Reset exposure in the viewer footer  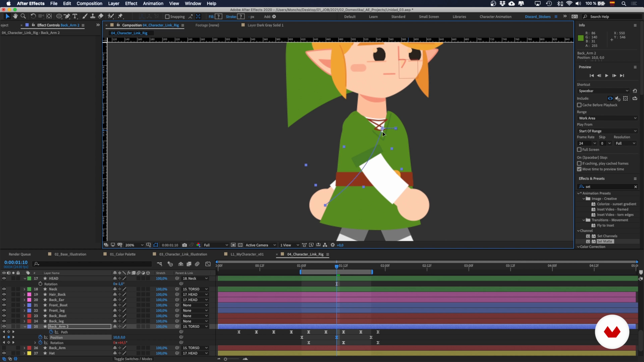(x=333, y=245)
